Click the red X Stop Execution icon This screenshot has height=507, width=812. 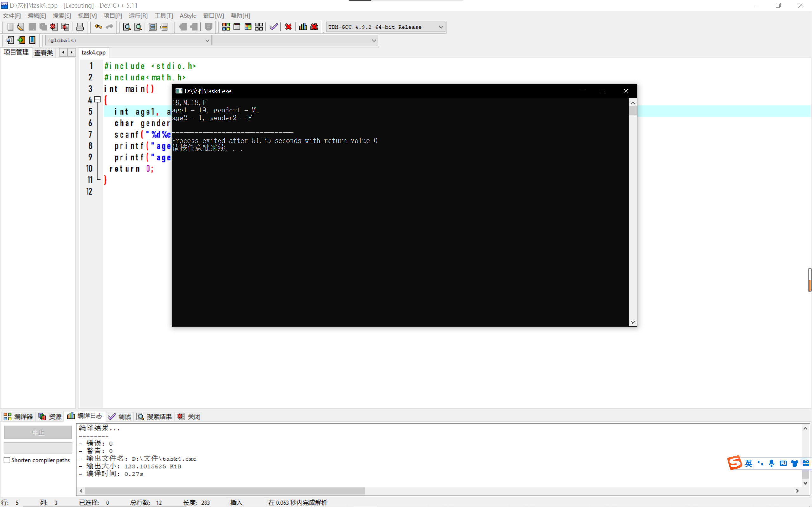pyautogui.click(x=288, y=27)
